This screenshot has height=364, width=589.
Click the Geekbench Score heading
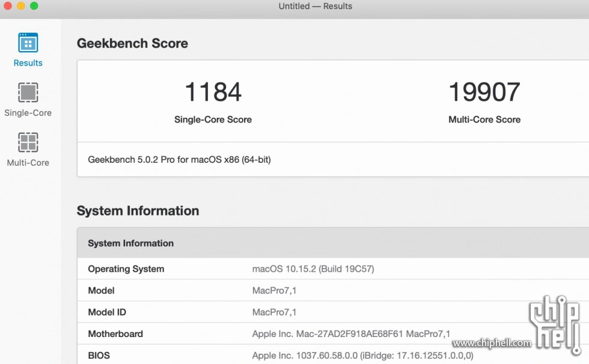[132, 43]
